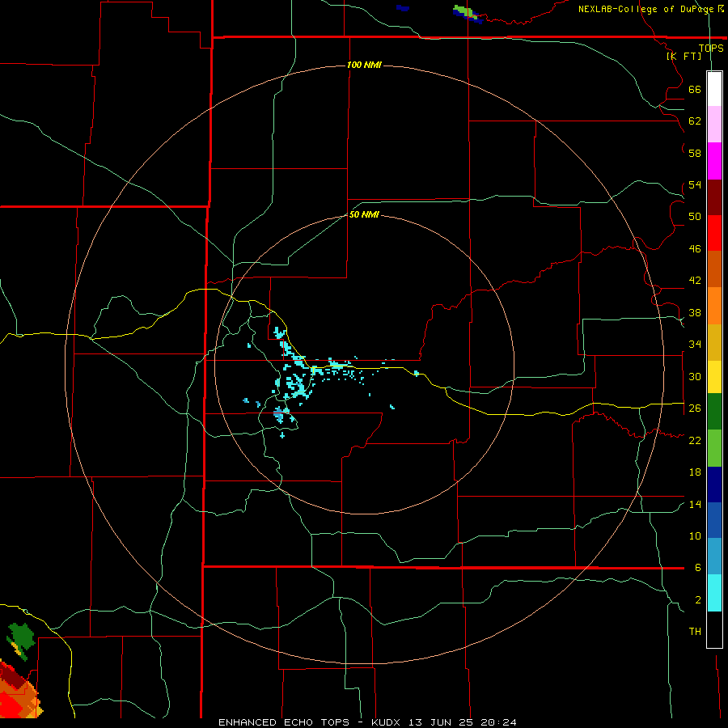Click the 'NEXLAB-College of DuPage' credit text
This screenshot has width=728, height=728.
pos(647,9)
